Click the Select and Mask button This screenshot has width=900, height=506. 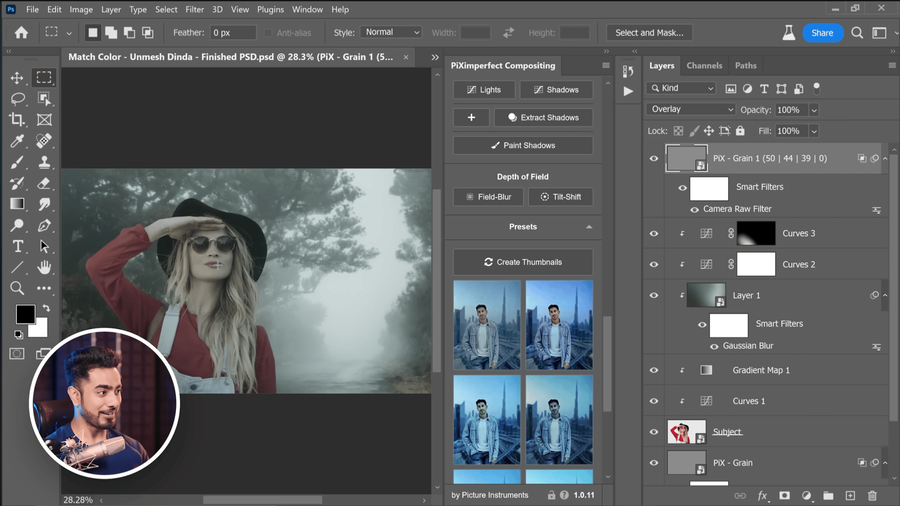click(649, 32)
